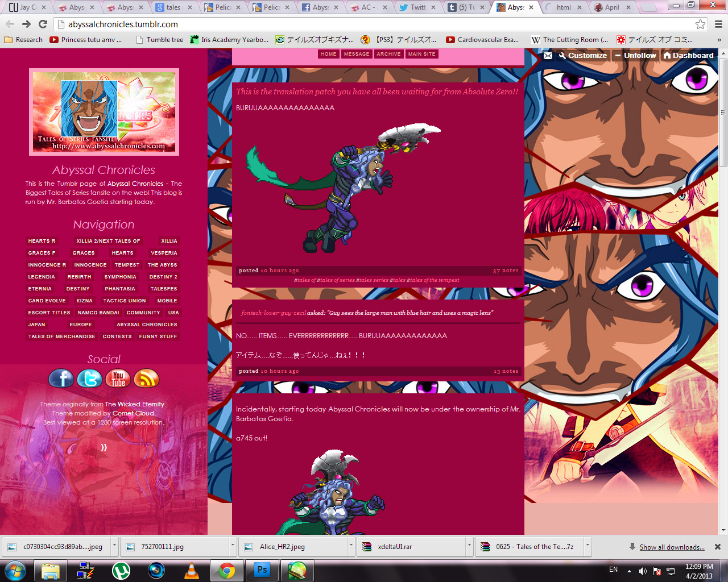Open the VESPERIA navigation link
The image size is (728, 582).
(x=164, y=253)
